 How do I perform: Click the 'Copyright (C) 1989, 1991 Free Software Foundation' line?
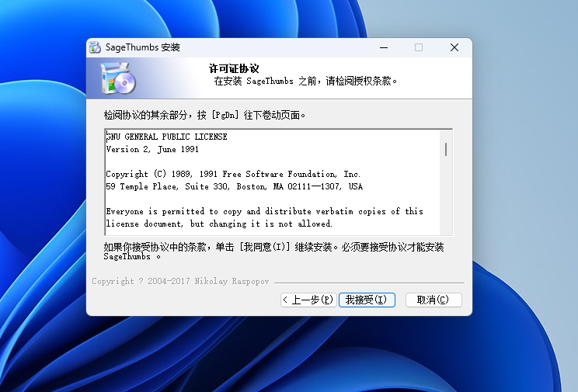(x=233, y=174)
